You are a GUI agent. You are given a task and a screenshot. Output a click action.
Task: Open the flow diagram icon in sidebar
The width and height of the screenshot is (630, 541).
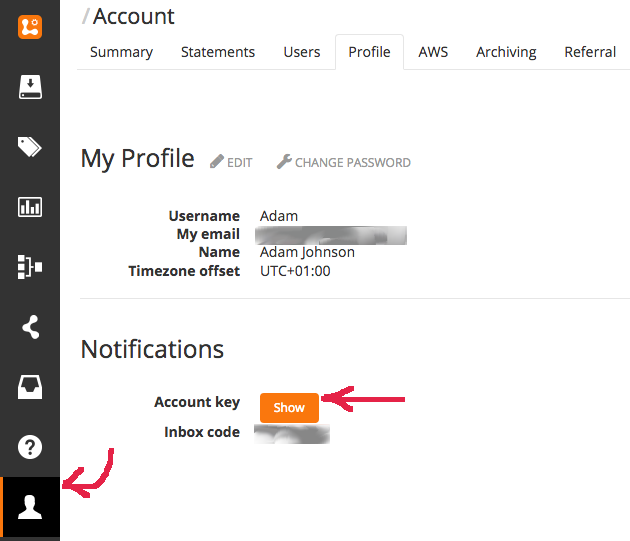[30, 266]
